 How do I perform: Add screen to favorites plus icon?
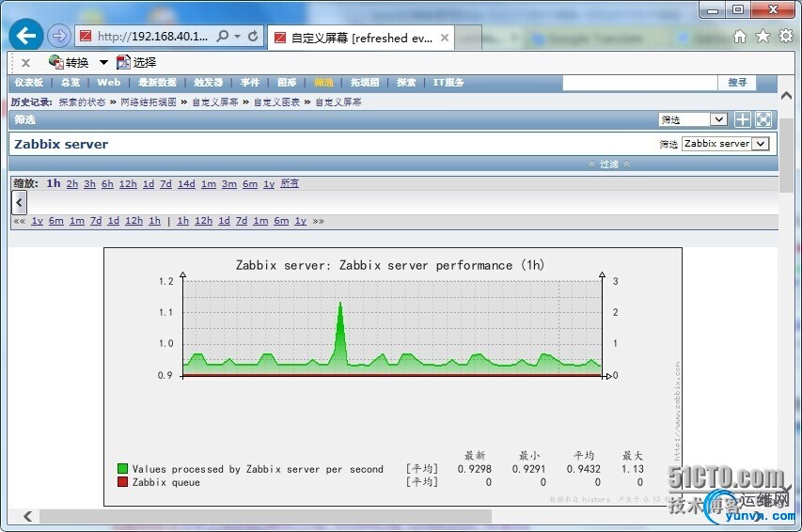pos(743,119)
